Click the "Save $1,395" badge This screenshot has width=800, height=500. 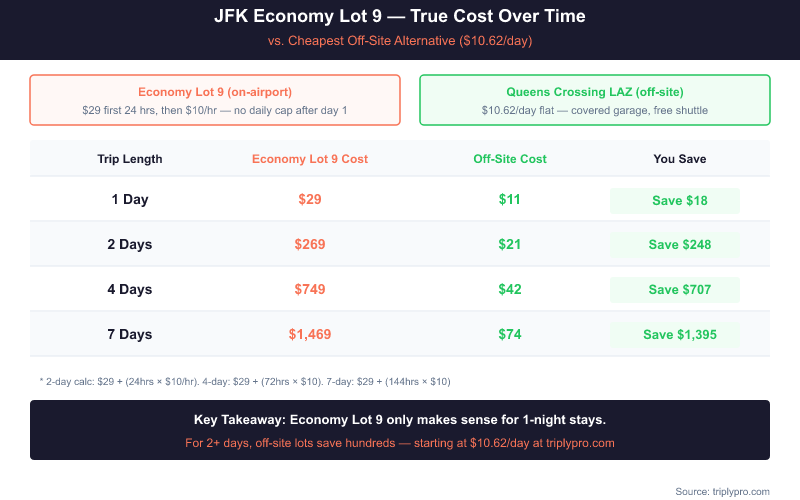(675, 335)
